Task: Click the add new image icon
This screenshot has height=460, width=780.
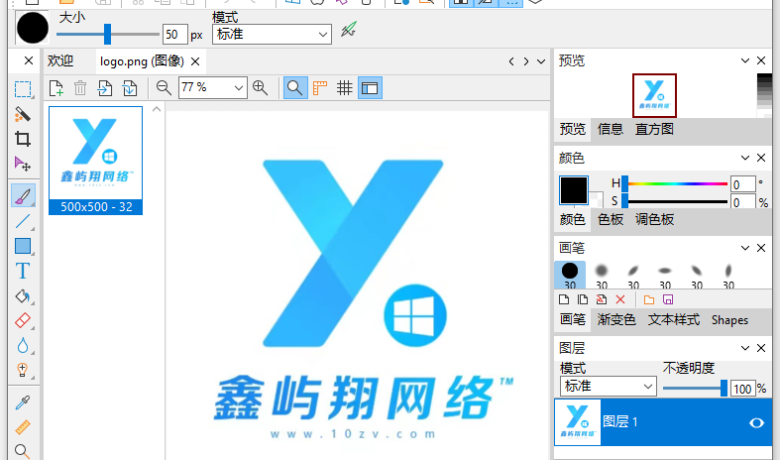Action: click(x=56, y=89)
